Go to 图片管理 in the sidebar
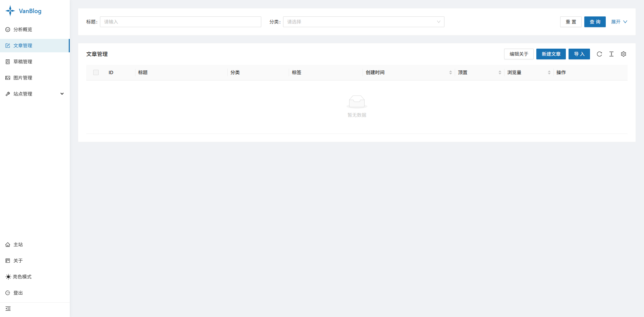 [x=35, y=78]
